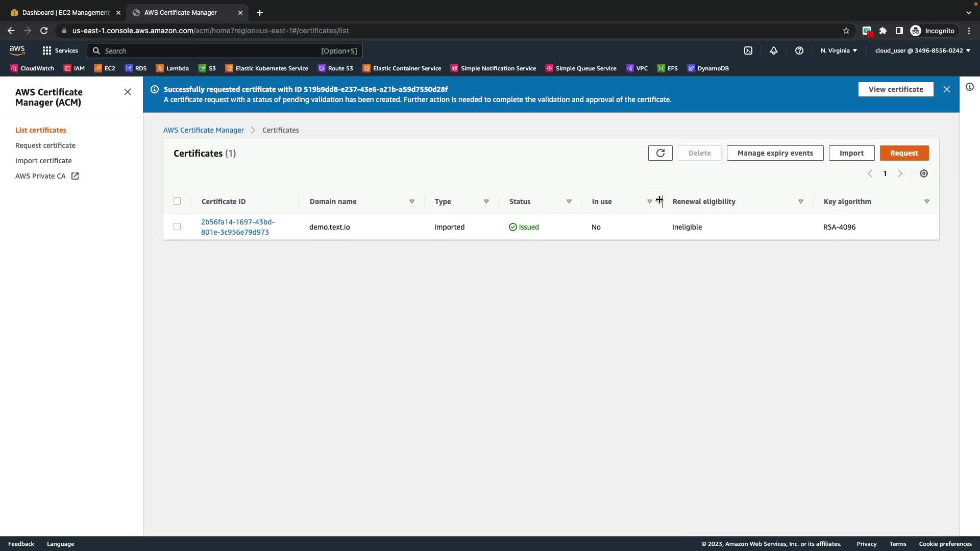The width and height of the screenshot is (980, 551).
Task: Open the cloud_user account dropdown
Action: coord(922,51)
